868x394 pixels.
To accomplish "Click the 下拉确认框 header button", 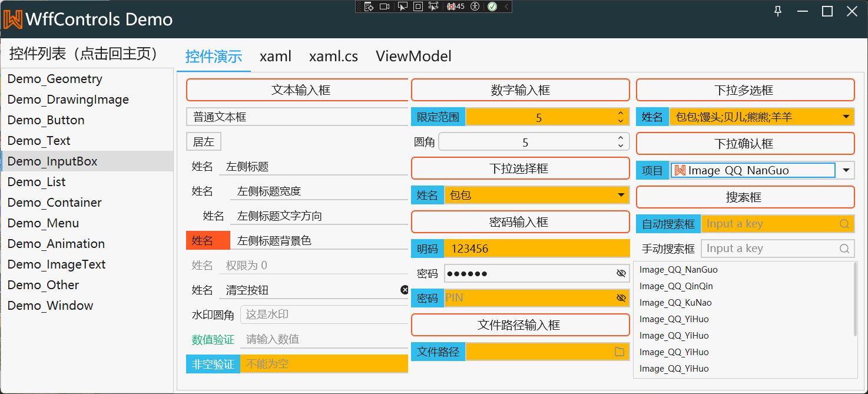I will pyautogui.click(x=745, y=144).
